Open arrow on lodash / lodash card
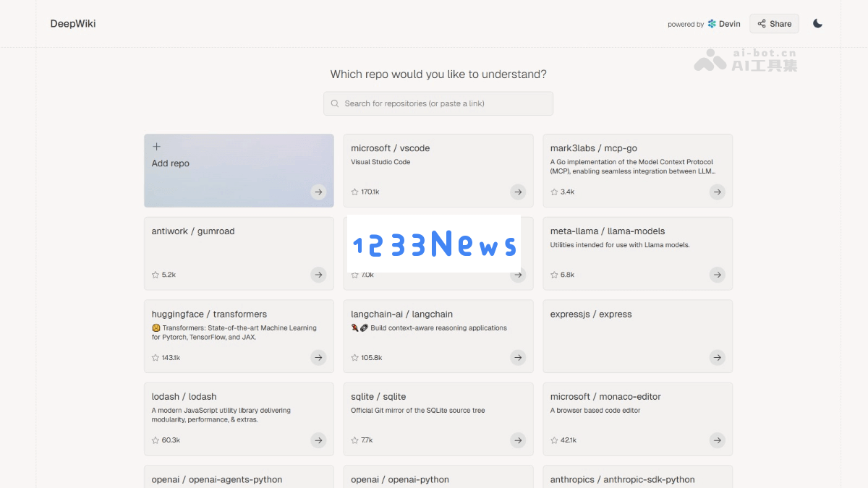 pos(318,440)
